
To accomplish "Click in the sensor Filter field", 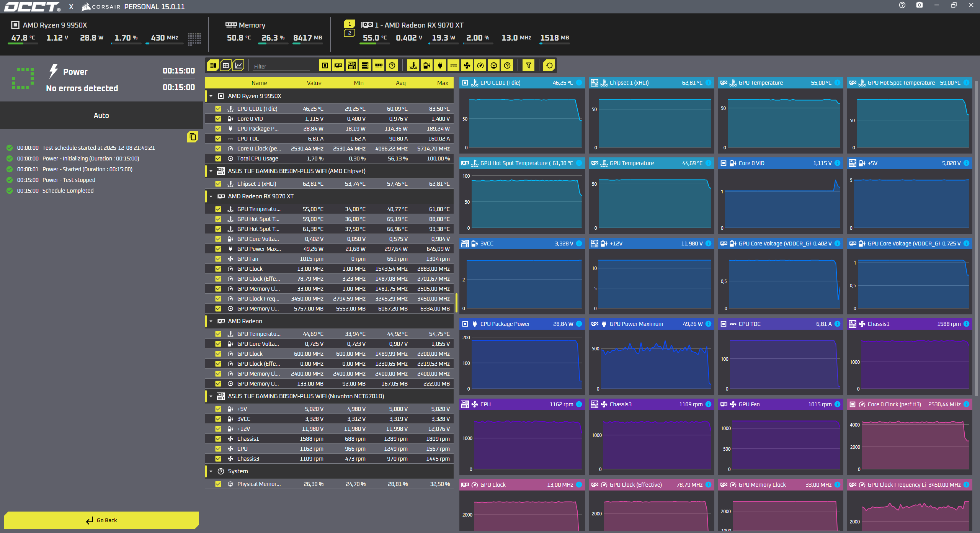I will [281, 66].
